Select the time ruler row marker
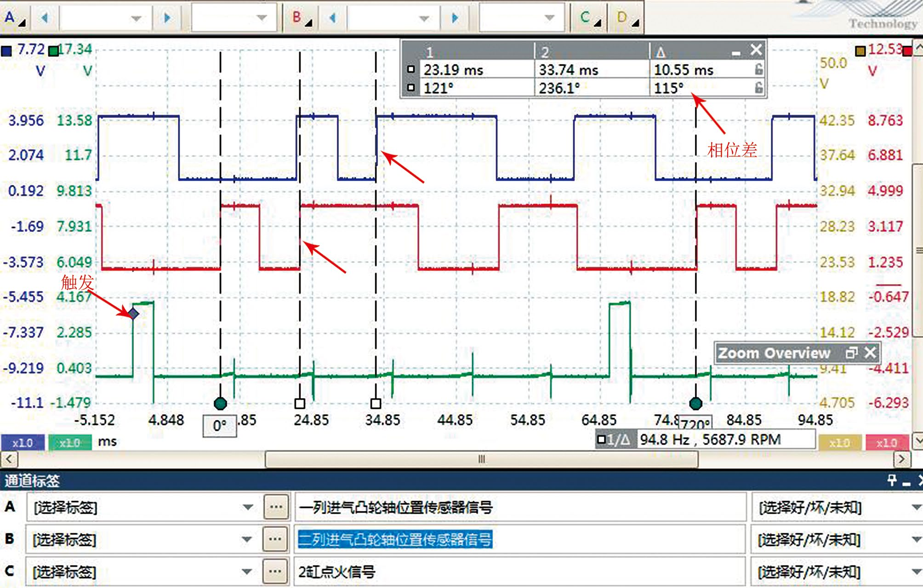 (x=411, y=69)
